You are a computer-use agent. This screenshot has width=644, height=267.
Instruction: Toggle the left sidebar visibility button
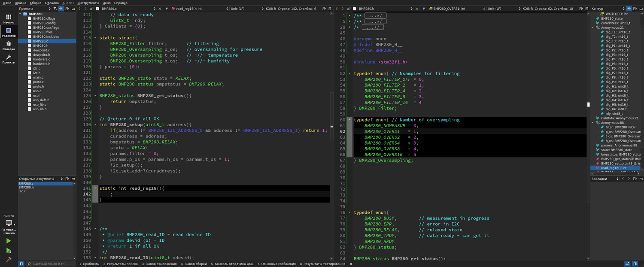(21, 264)
